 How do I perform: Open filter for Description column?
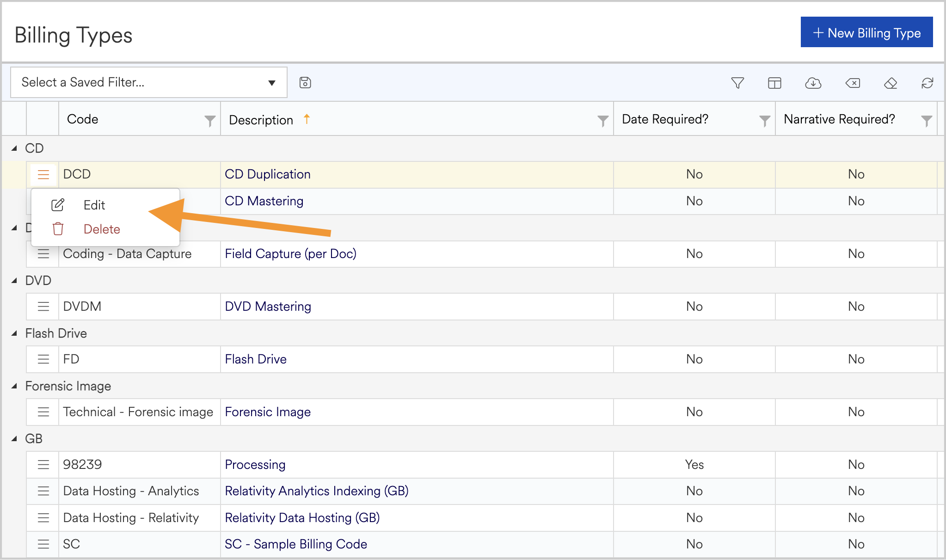[x=602, y=121]
